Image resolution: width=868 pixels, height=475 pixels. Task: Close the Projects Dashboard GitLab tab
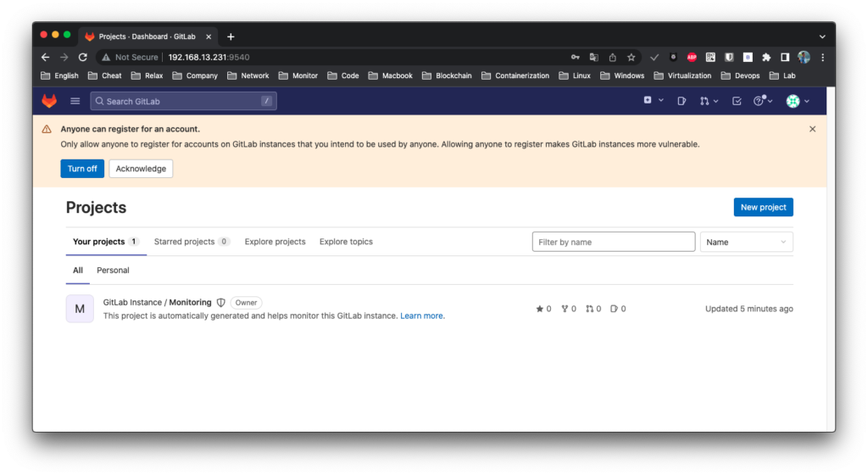[x=209, y=36]
